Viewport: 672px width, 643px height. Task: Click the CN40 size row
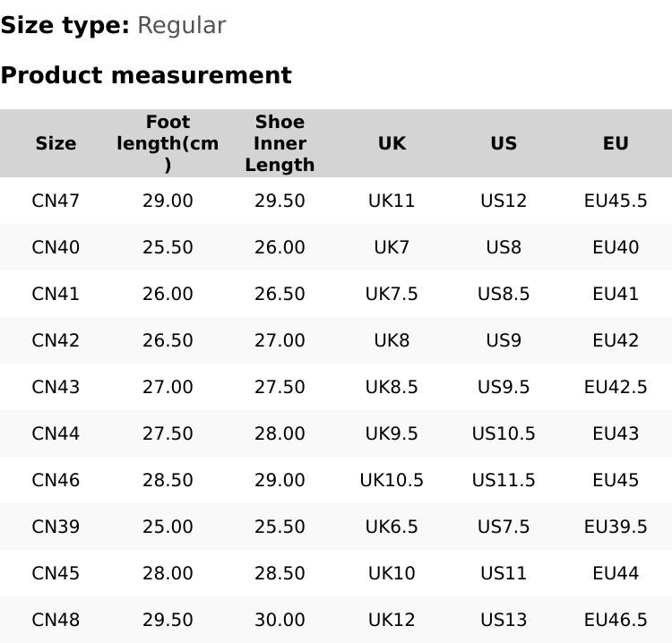[56, 247]
